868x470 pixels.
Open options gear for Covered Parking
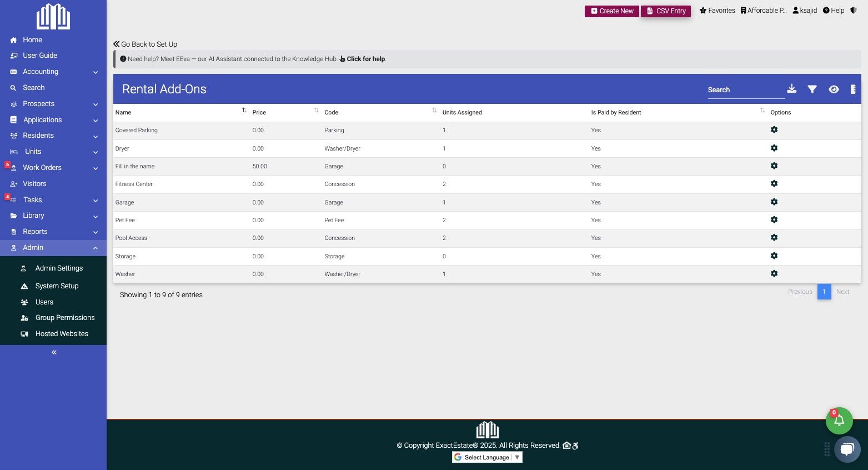coord(774,130)
